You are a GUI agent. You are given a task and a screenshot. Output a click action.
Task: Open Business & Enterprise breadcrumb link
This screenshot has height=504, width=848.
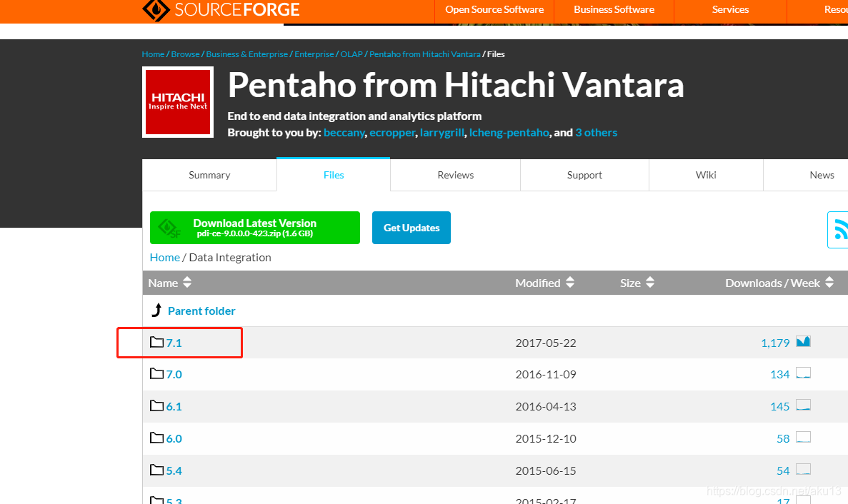[246, 54]
